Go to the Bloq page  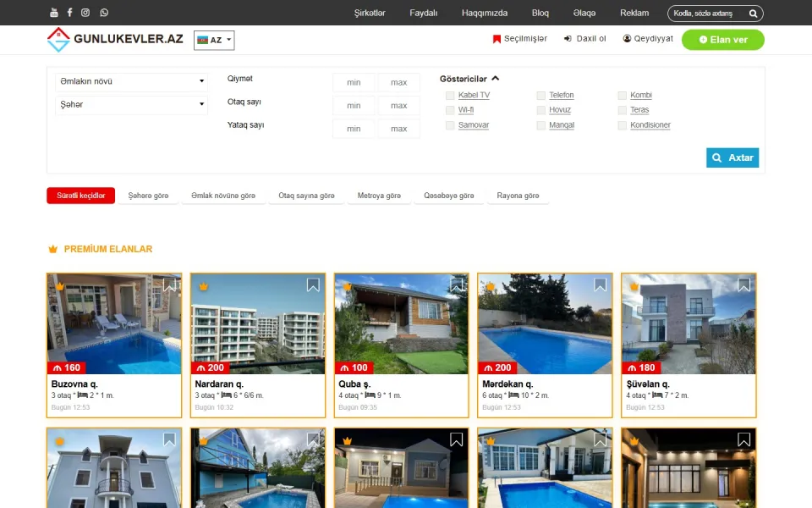540,13
